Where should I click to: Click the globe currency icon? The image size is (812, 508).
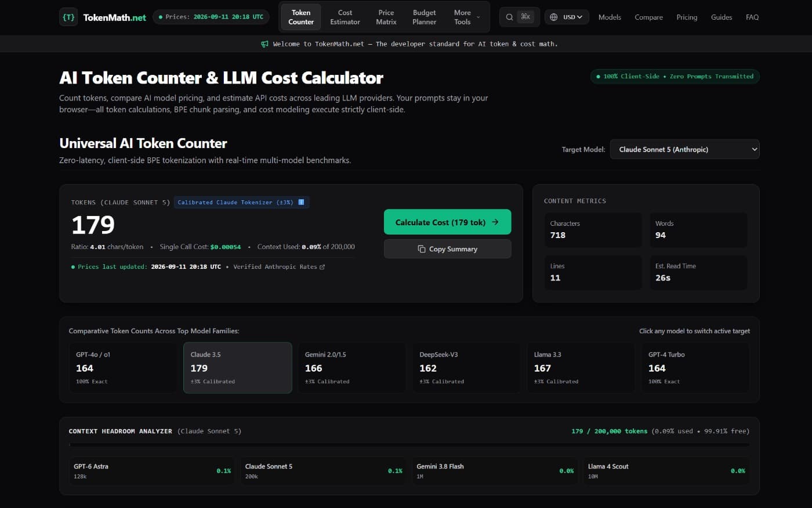[553, 17]
